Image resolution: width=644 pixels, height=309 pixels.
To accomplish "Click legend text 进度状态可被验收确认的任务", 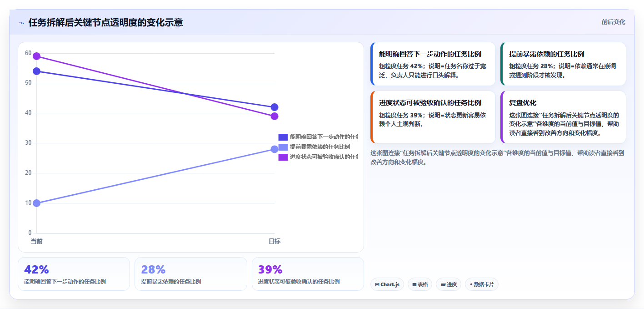I will tap(324, 157).
